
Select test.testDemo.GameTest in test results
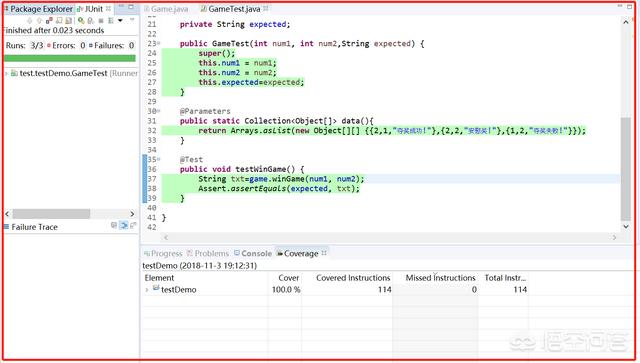click(x=63, y=73)
